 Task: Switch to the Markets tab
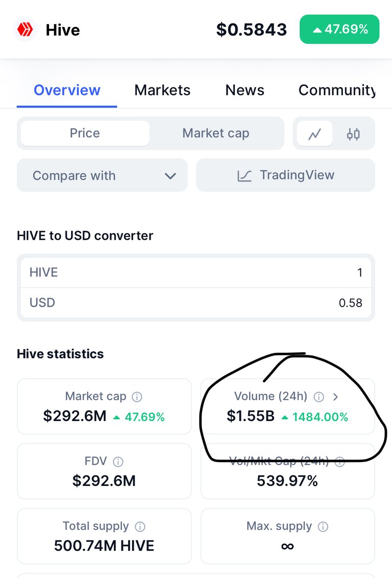[162, 90]
